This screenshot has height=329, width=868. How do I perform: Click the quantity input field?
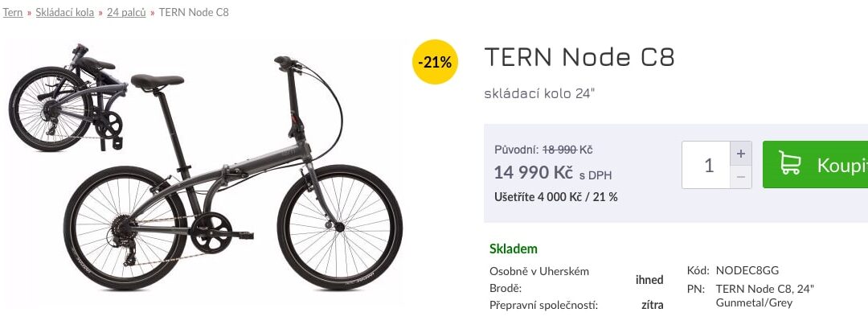706,165
